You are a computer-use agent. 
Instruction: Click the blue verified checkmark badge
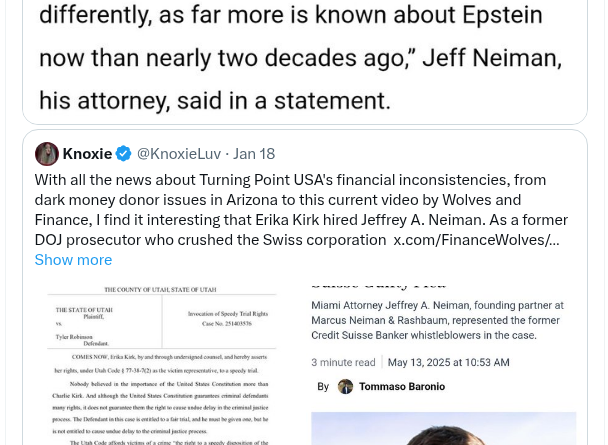tap(124, 154)
